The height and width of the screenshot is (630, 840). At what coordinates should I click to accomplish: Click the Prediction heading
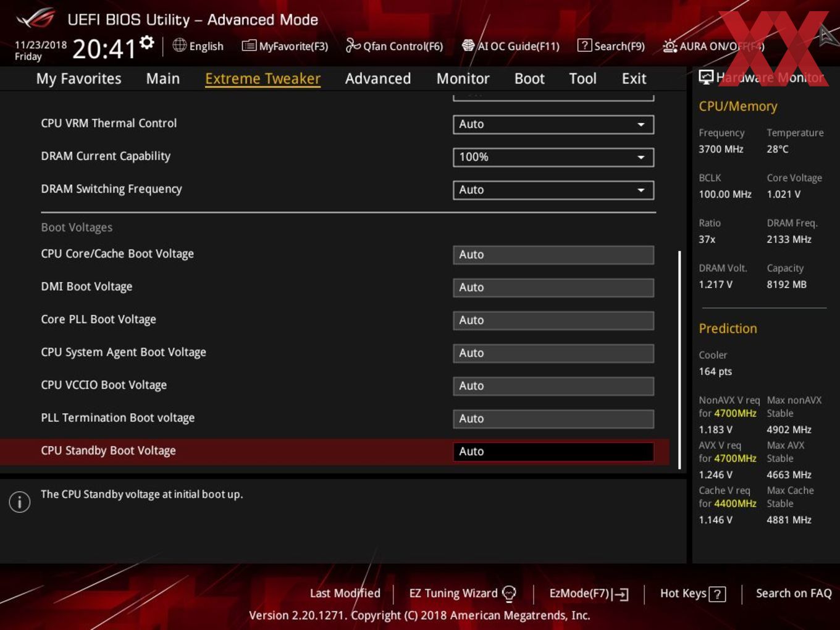coord(728,329)
